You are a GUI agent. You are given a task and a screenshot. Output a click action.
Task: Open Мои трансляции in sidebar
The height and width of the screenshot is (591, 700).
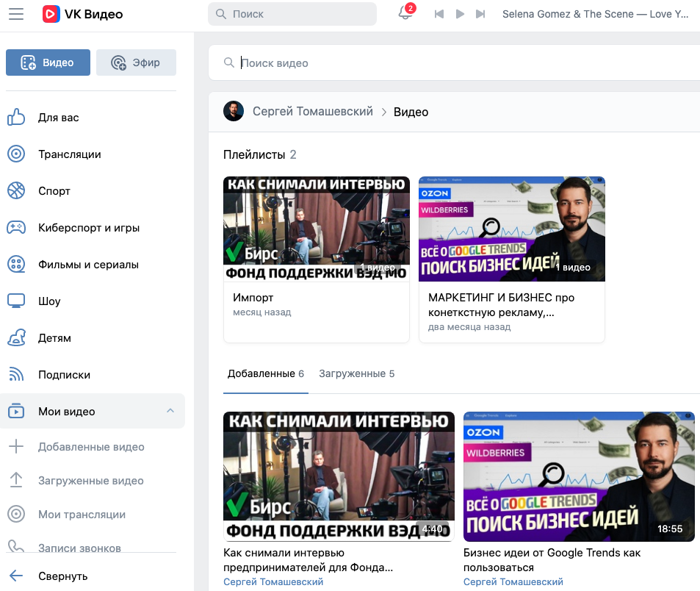pos(82,515)
